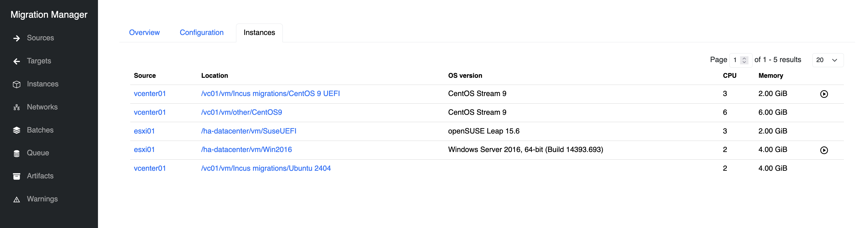868x228 pixels.
Task: Click the Queue database icon
Action: click(16, 153)
